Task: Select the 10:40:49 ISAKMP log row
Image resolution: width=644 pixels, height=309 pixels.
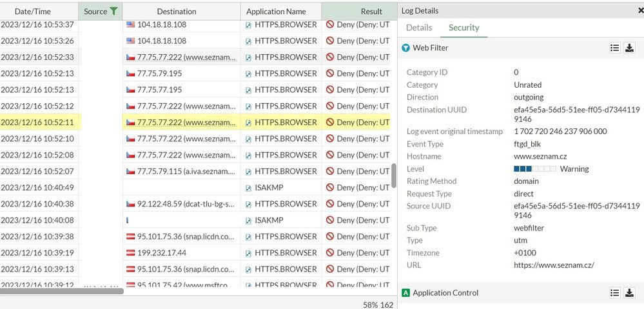Action: (193, 188)
